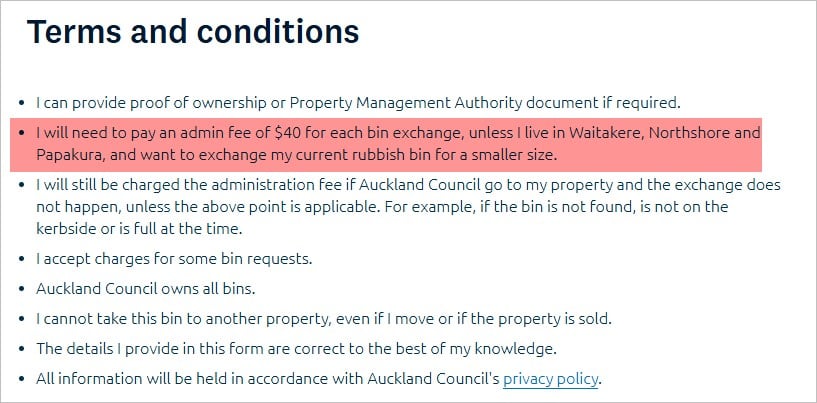Click the proof of ownership bullet text

tap(358, 103)
